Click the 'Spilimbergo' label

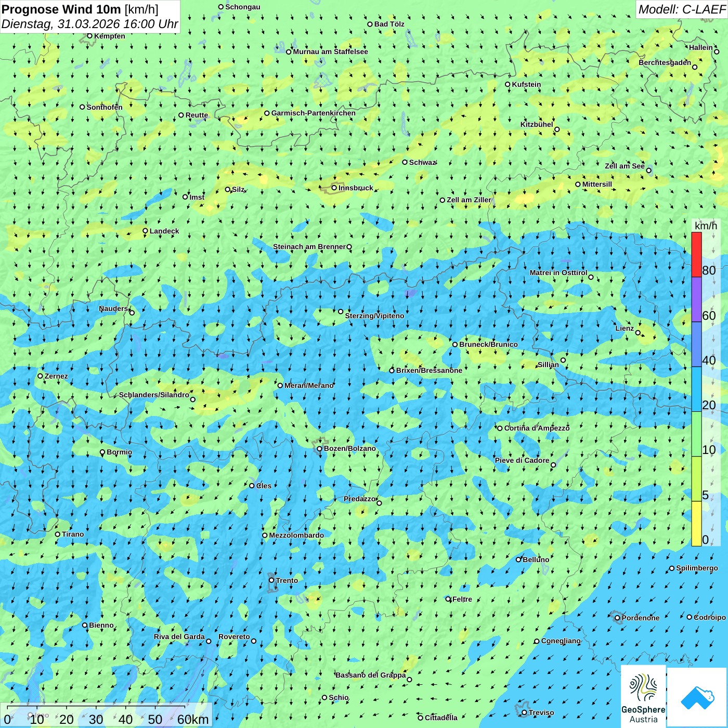pyautogui.click(x=697, y=568)
